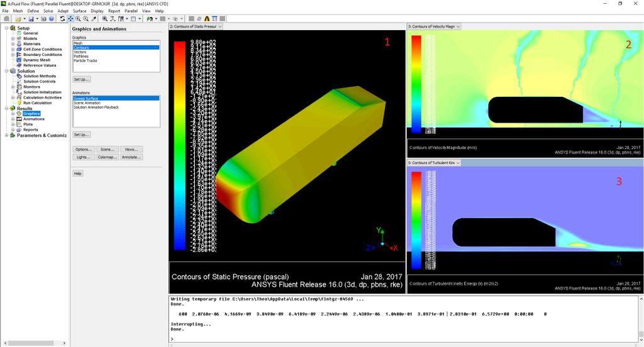
Task: Open the Solve menu
Action: tap(48, 11)
